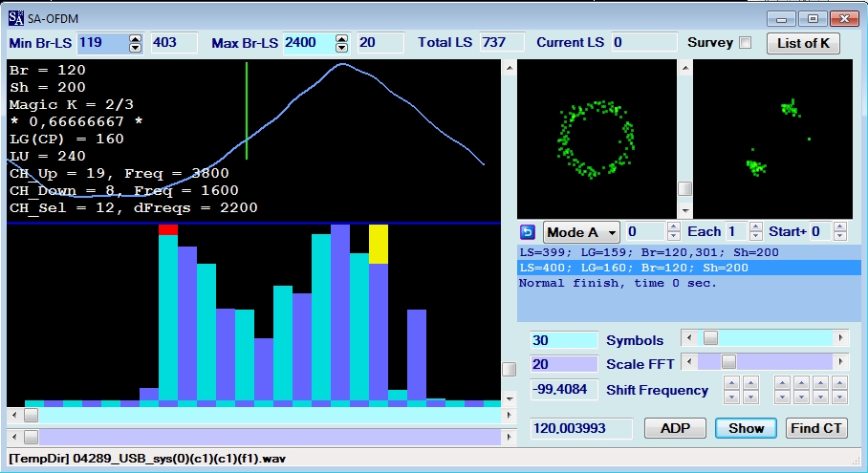Image resolution: width=868 pixels, height=473 pixels.
Task: Maximize the SA-OFDM window
Action: tap(813, 19)
